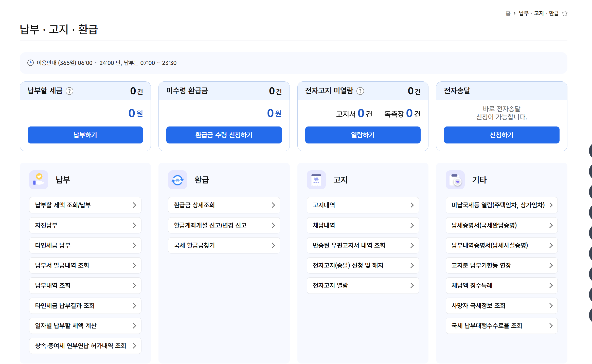This screenshot has width=592, height=364.
Task: Open 고지내역 chevron arrow
Action: click(x=412, y=205)
